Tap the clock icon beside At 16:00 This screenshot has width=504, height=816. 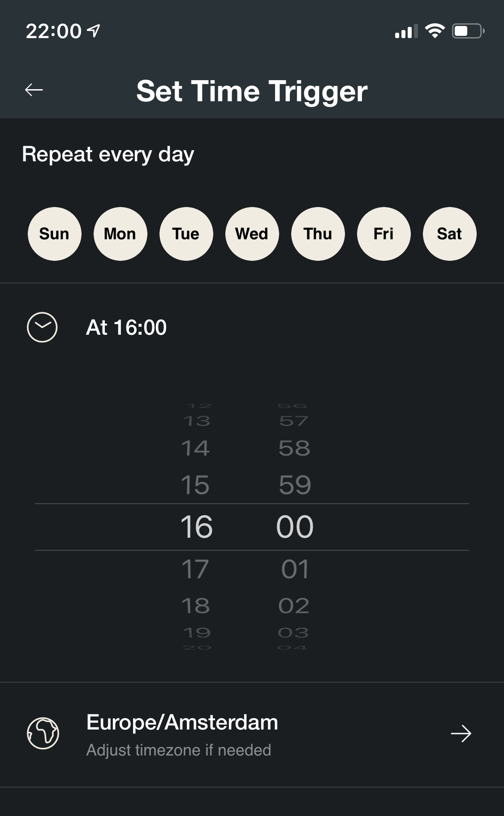(42, 327)
